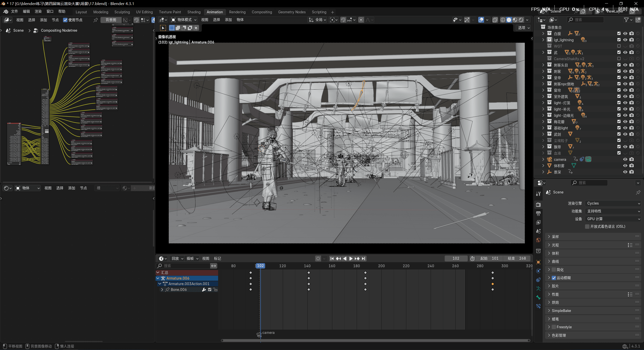Open the 功能集 支持特性 dropdown
Viewport: 644px width, 350px height.
point(613,211)
